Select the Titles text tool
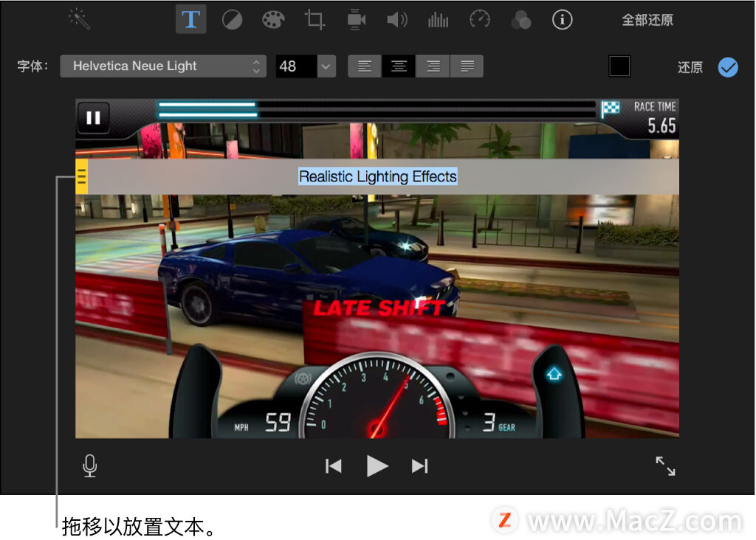This screenshot has width=756, height=540. 191,19
